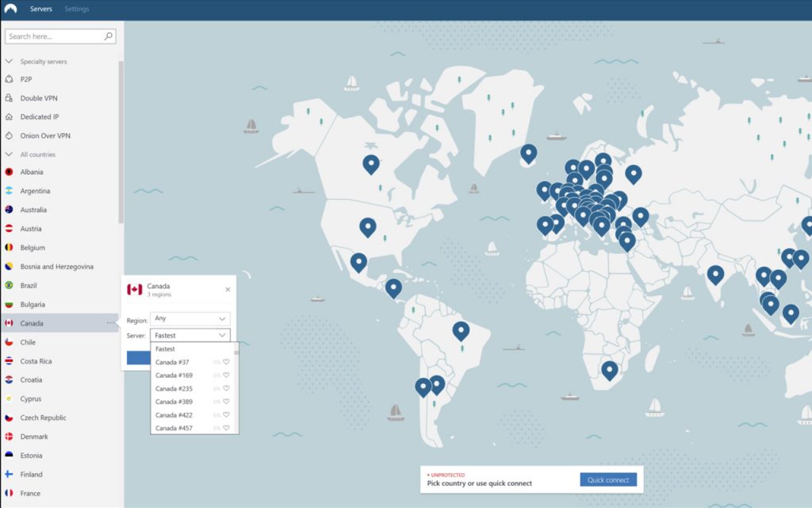Switch to the Servers tab
The image size is (812, 508).
coord(41,9)
